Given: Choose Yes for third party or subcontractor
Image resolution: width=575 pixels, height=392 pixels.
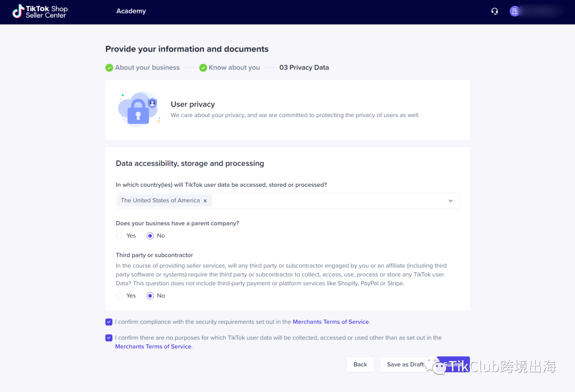Looking at the screenshot, I should tap(120, 296).
